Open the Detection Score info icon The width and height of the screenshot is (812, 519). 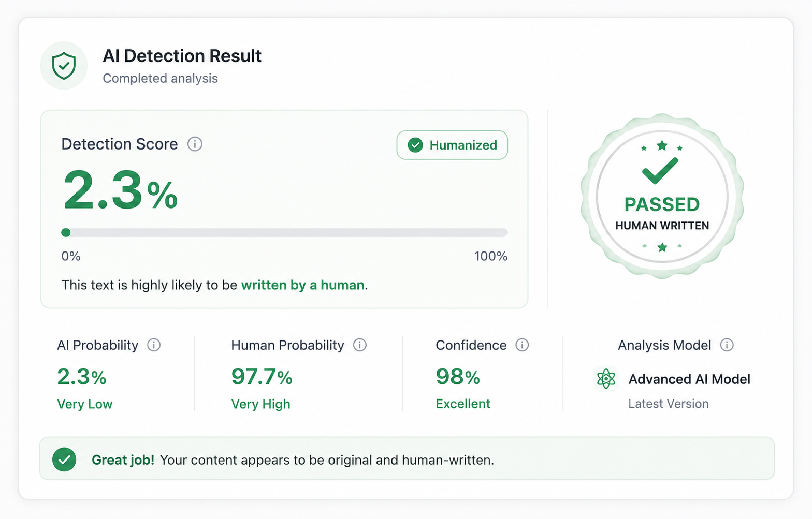(195, 144)
